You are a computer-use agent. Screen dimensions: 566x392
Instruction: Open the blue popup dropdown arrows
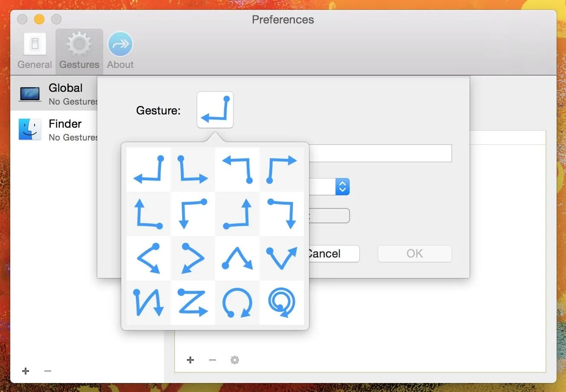(342, 187)
